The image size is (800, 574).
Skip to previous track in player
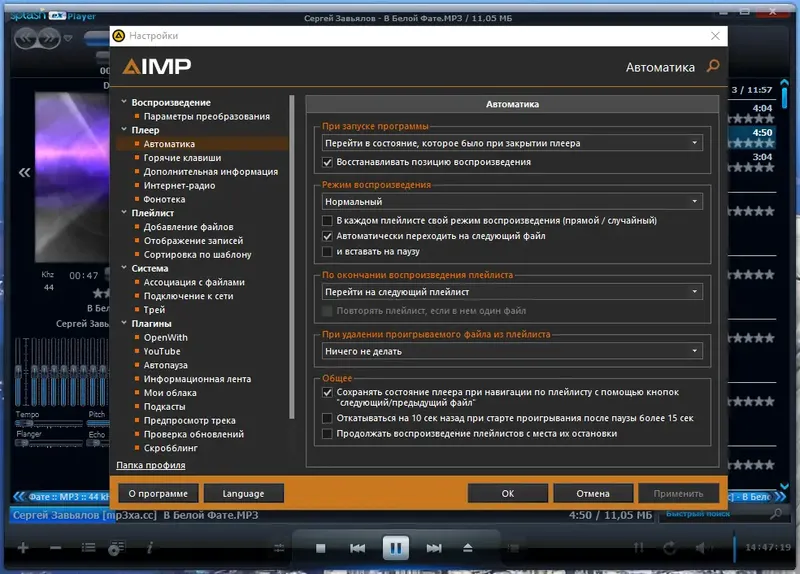pos(357,548)
